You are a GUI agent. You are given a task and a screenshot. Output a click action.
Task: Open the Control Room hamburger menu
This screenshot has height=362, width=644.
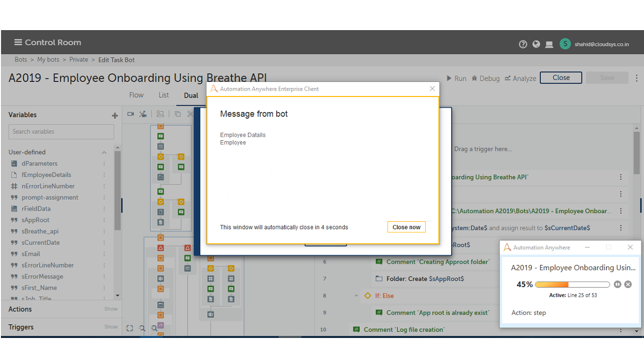[18, 42]
